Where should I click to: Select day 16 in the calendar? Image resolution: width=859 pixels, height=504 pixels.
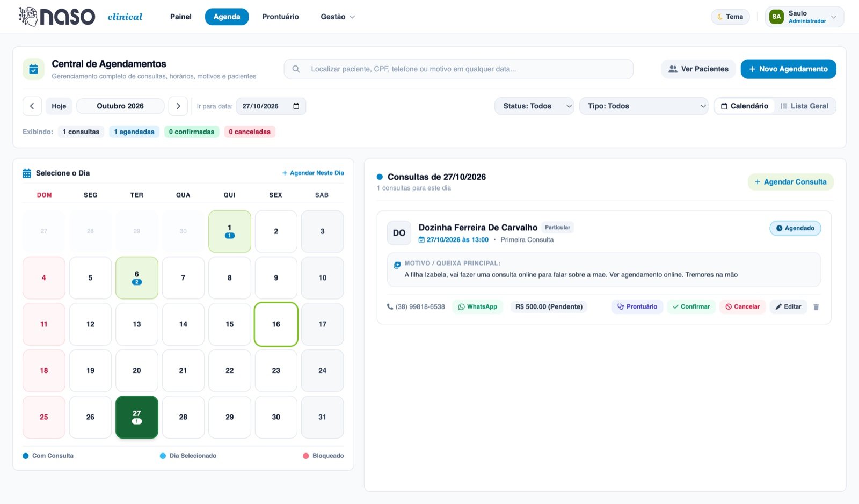(276, 324)
